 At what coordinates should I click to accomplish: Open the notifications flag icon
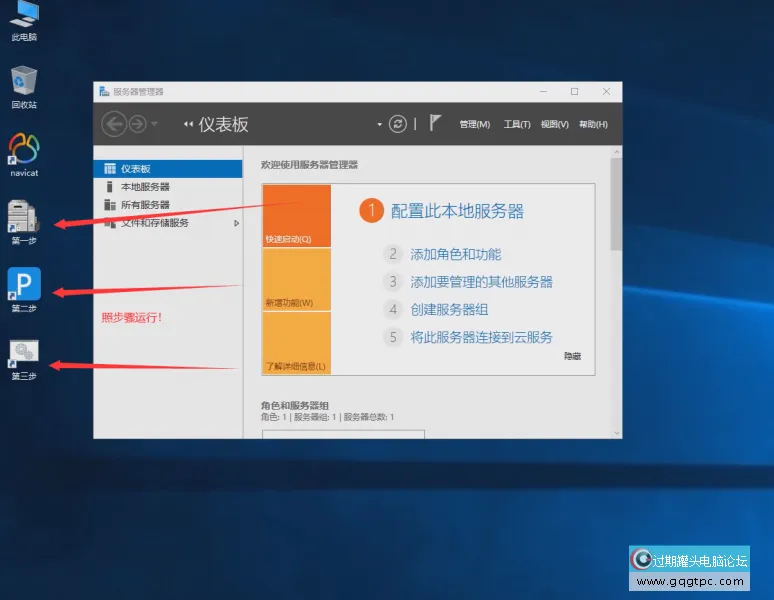pos(434,123)
